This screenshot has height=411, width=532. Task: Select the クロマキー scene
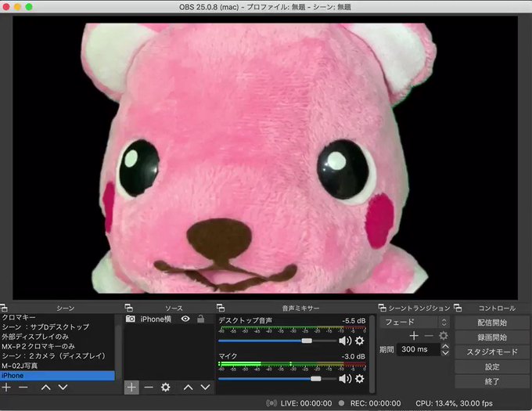[x=57, y=317]
